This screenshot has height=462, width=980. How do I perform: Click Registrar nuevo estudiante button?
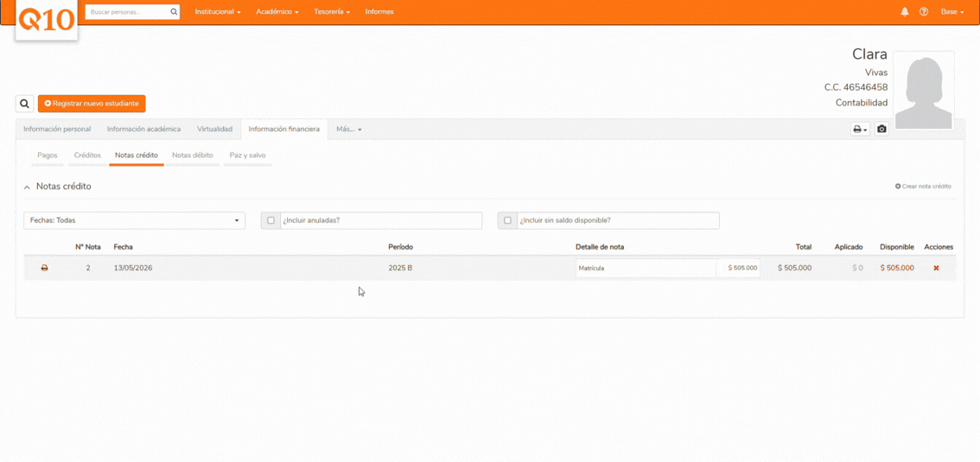tap(92, 104)
